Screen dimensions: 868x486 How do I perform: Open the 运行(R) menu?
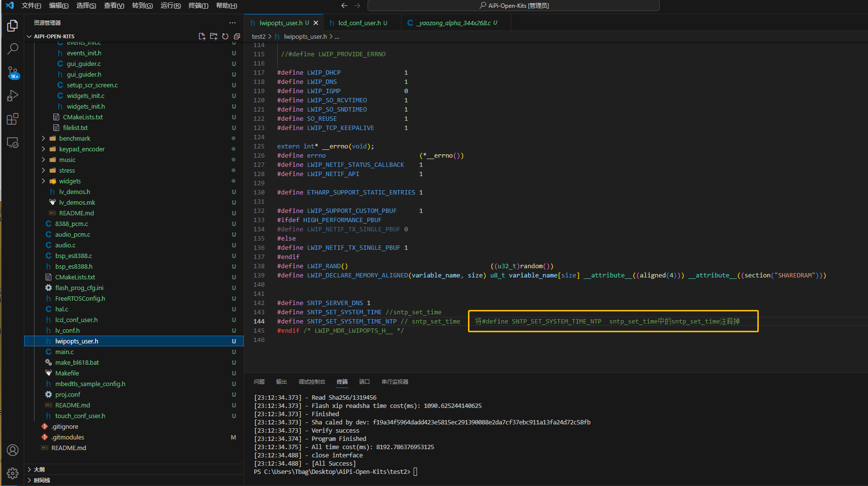point(170,5)
